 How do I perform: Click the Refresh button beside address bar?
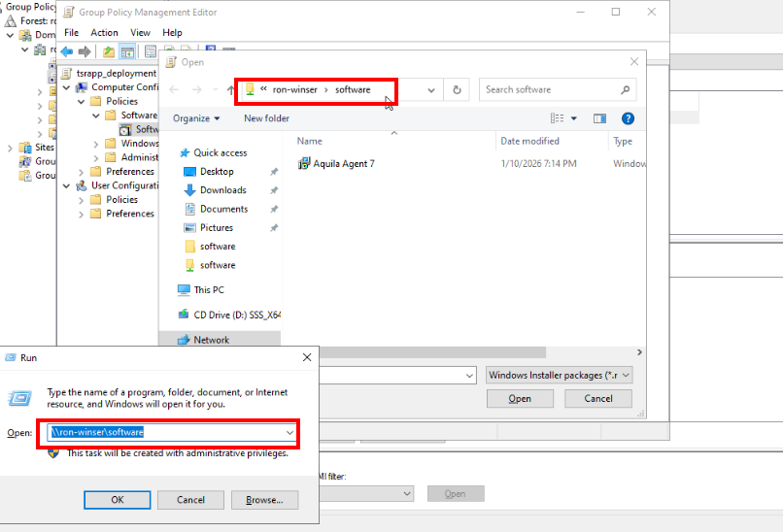[457, 89]
